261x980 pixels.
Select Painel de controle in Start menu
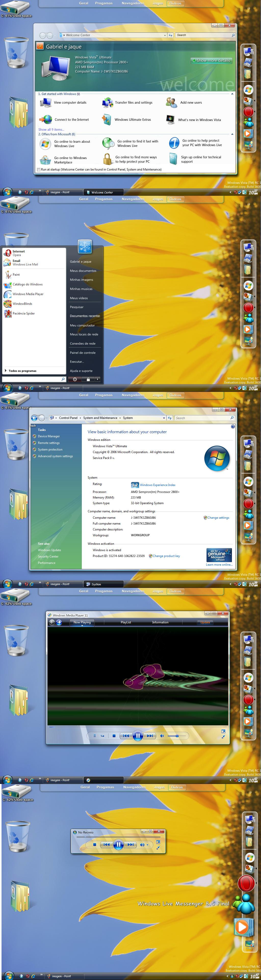pos(83,353)
